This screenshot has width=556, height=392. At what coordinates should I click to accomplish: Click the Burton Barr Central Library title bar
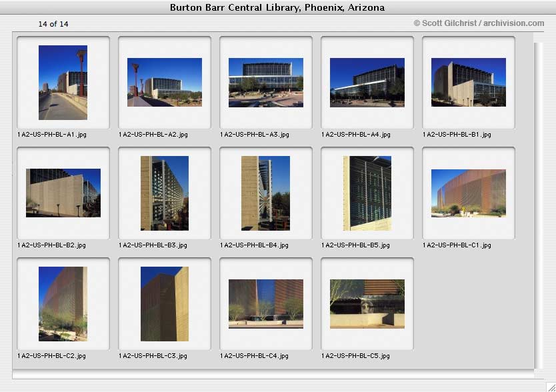pyautogui.click(x=277, y=7)
